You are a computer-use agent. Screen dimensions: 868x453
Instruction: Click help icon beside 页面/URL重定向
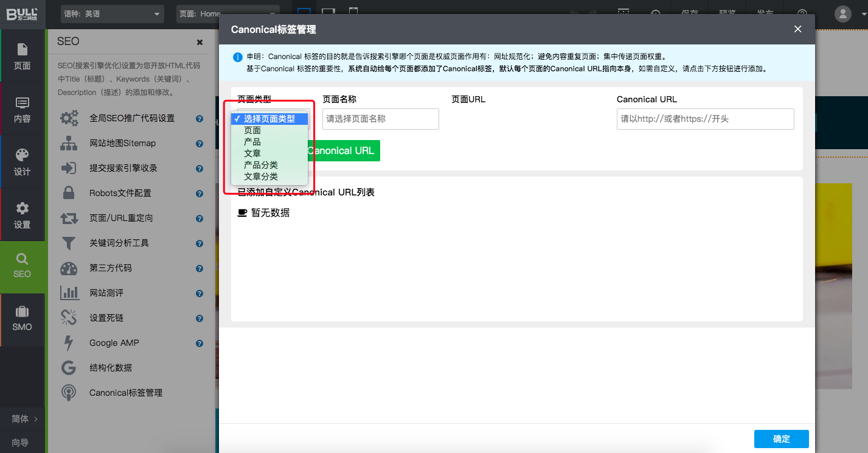(x=200, y=218)
